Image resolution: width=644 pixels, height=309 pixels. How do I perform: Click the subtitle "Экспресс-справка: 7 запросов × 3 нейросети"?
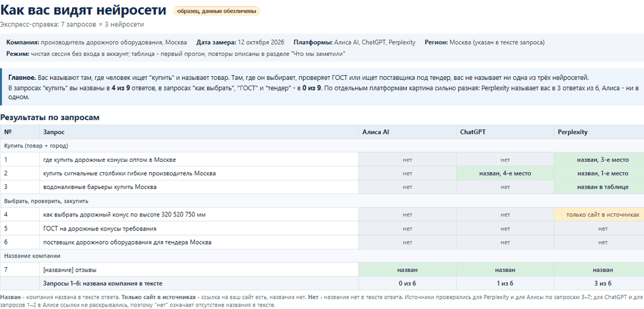(x=72, y=24)
